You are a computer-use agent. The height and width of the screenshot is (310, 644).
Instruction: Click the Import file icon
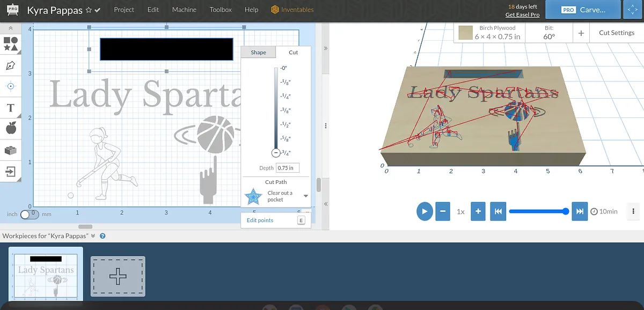(x=11, y=171)
